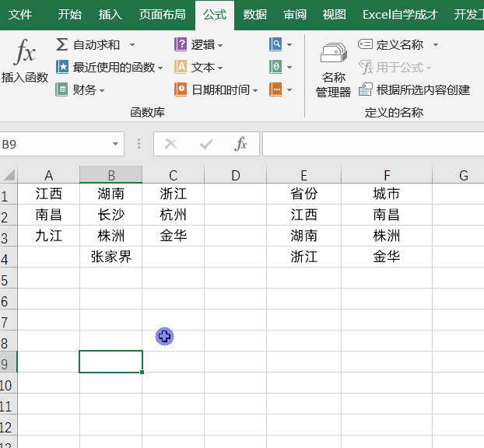Open recently used functions star icon
484x448 pixels.
(62, 67)
